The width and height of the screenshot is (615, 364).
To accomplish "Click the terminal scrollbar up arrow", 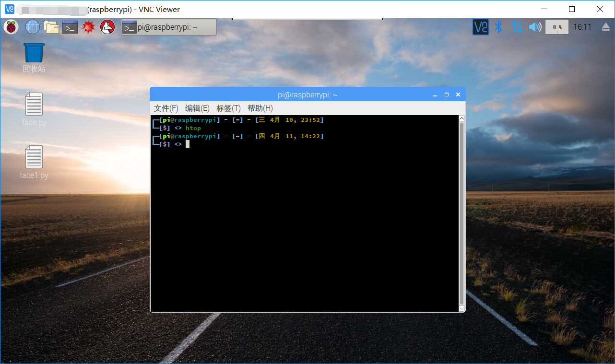I will coord(461,118).
